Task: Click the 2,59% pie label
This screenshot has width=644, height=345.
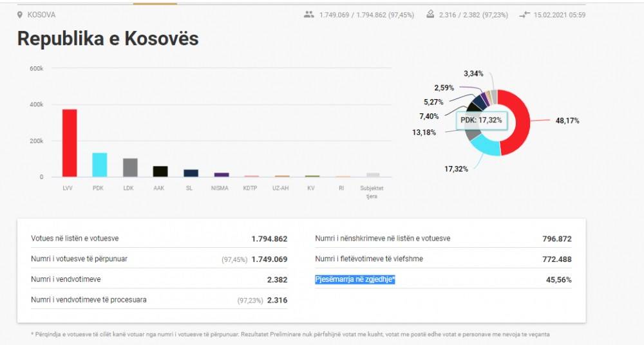Action: click(x=444, y=88)
